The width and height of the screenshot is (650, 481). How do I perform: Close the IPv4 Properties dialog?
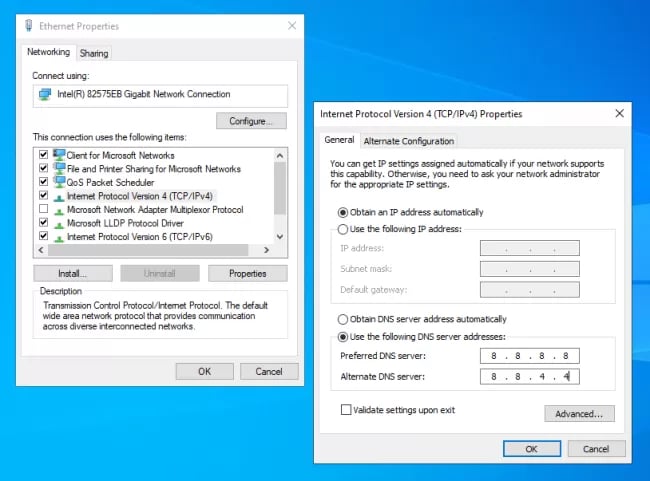tap(619, 113)
